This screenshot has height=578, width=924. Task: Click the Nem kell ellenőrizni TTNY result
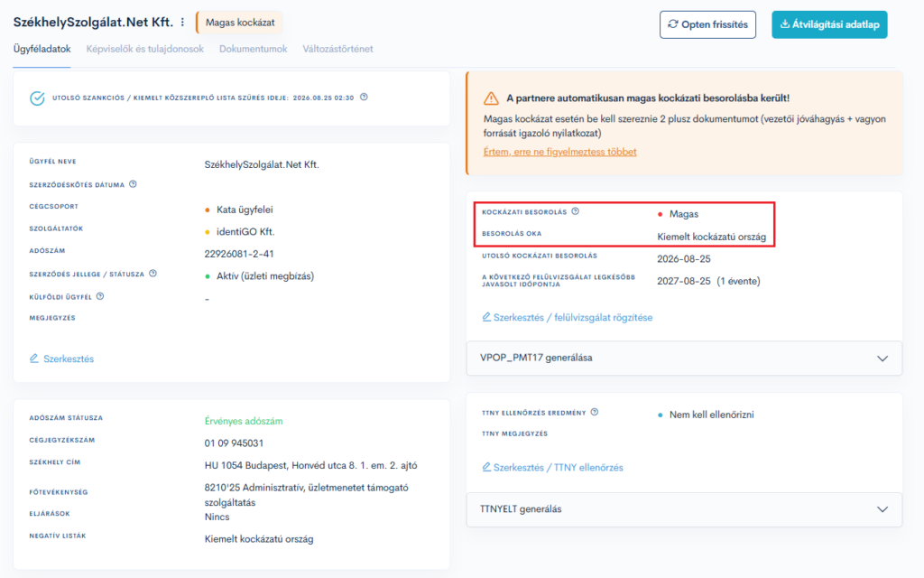tap(711, 415)
